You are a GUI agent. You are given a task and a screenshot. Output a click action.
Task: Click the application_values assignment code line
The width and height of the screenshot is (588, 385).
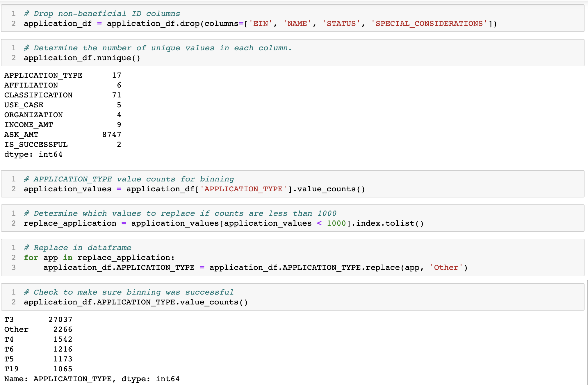[x=194, y=189]
